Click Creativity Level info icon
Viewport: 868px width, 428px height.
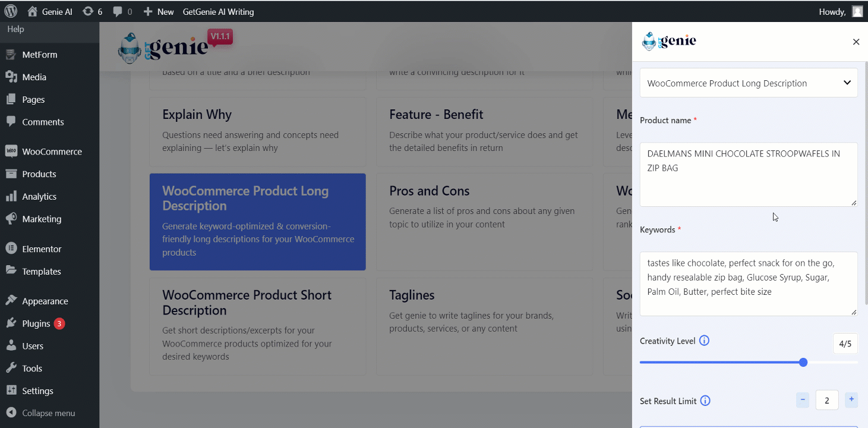[704, 341]
